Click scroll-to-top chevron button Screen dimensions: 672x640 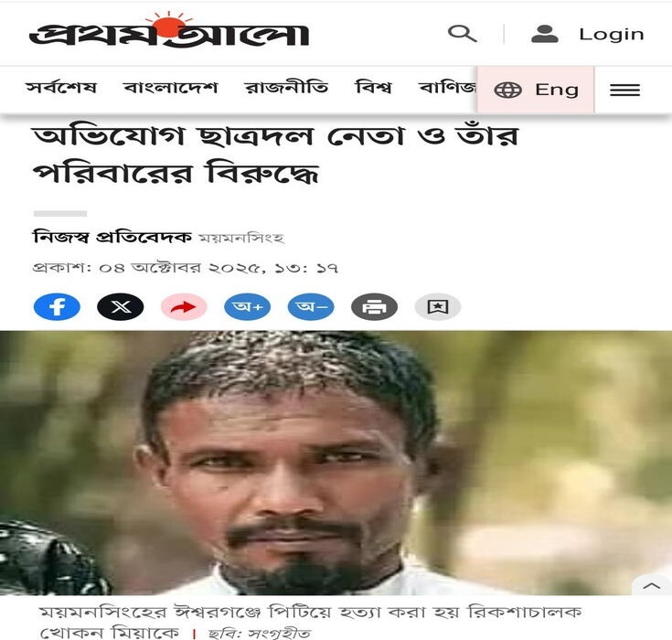tap(652, 585)
